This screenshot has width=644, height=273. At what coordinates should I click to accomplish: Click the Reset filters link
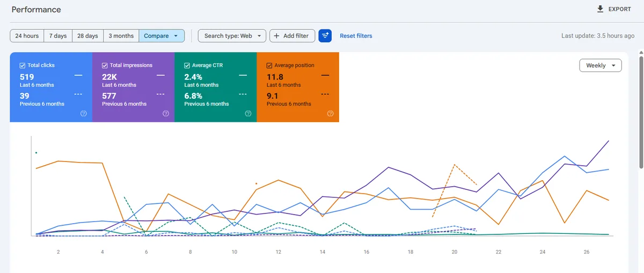click(x=356, y=36)
